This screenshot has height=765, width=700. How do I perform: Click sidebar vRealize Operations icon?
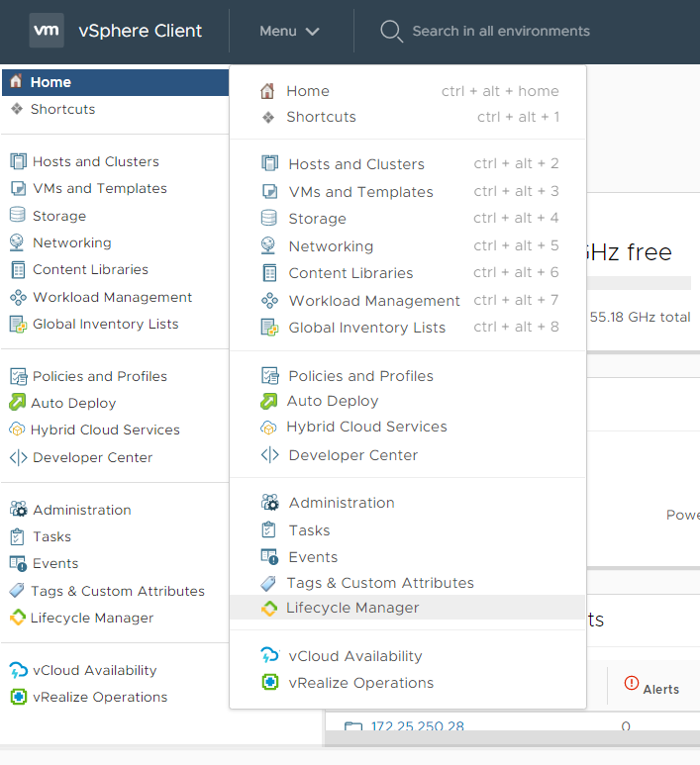coord(19,697)
